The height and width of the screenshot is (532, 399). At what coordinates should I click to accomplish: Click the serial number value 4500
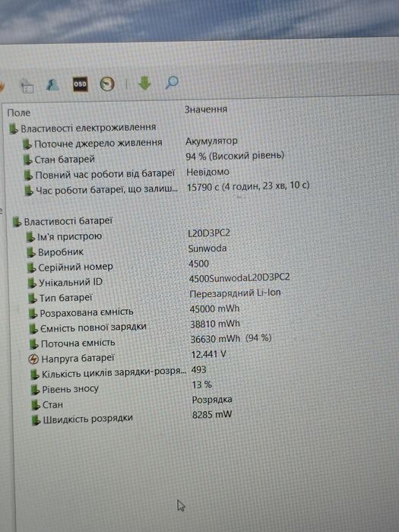pos(198,264)
